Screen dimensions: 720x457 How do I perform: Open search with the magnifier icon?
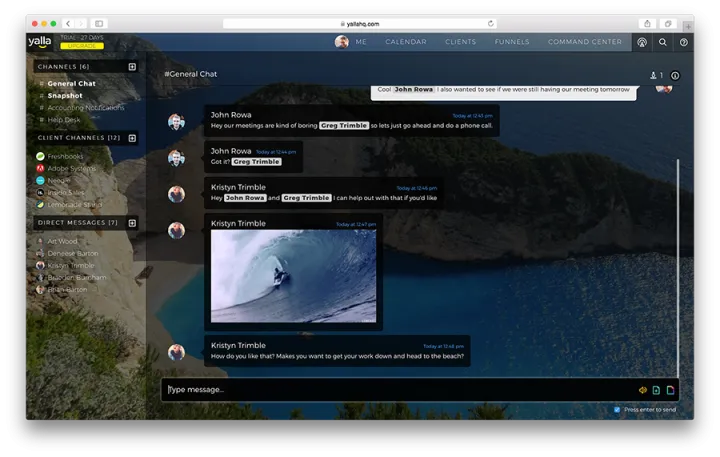(662, 42)
